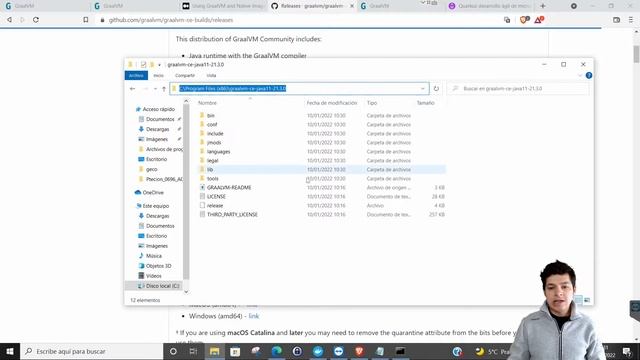The height and width of the screenshot is (360, 640).
Task: Open recent locations dropdown arrow
Action: pos(155,89)
